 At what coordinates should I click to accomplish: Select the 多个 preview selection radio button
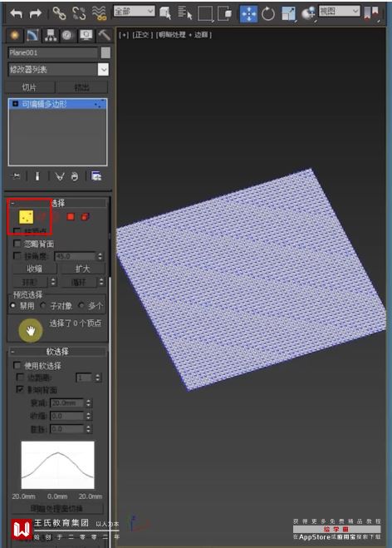click(81, 305)
